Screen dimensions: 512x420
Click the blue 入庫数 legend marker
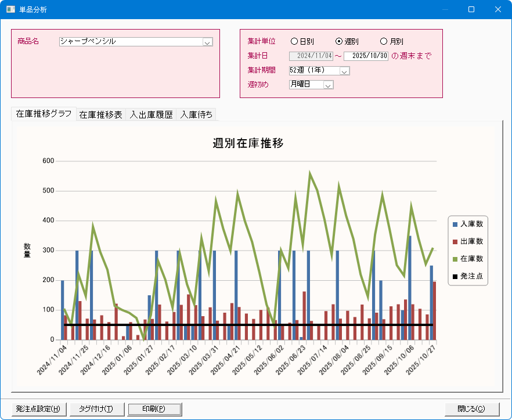pos(455,224)
